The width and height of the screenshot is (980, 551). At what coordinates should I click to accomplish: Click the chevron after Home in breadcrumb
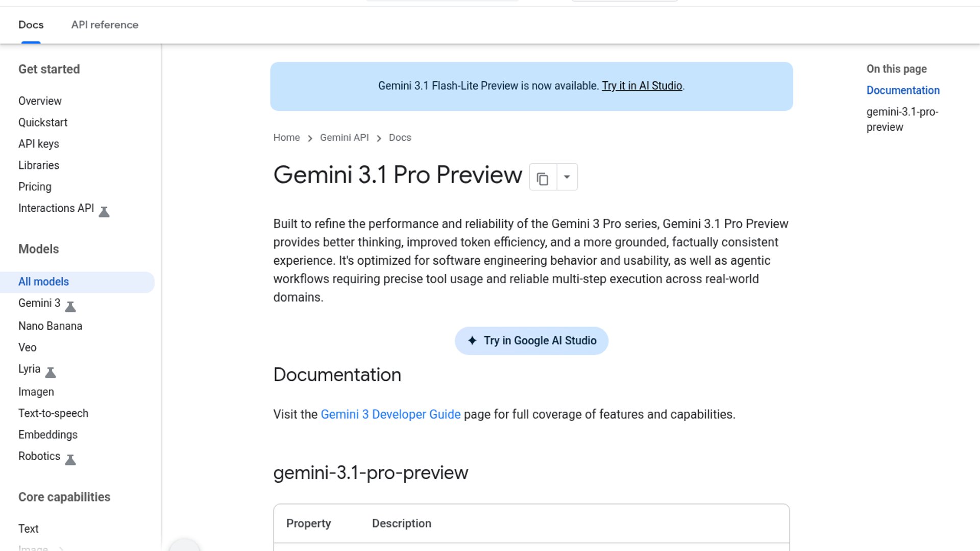pyautogui.click(x=310, y=138)
